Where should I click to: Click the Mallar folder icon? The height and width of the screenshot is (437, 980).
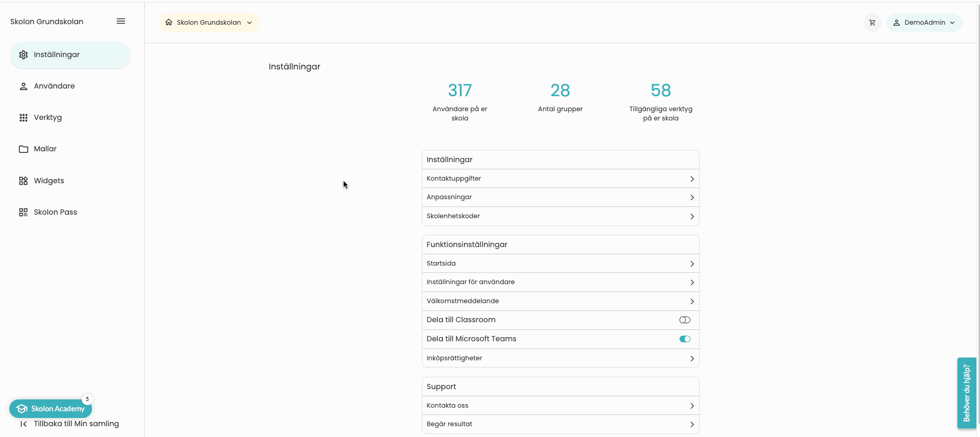[x=24, y=149]
